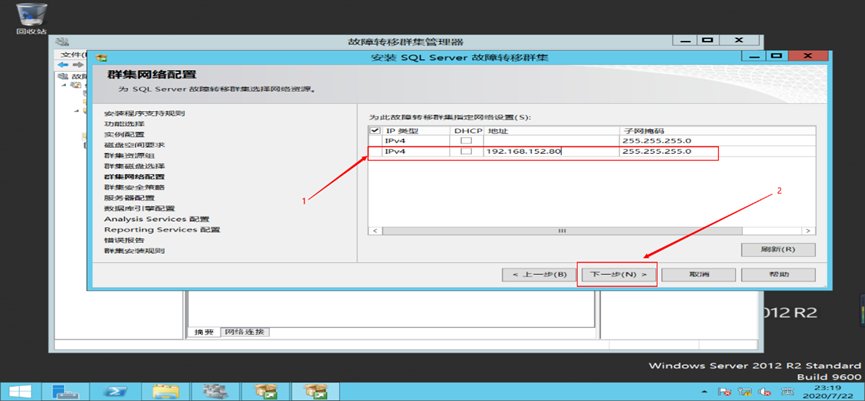
Task: Click the subnet mask cell beside 192.168.152.80
Action: click(x=717, y=151)
